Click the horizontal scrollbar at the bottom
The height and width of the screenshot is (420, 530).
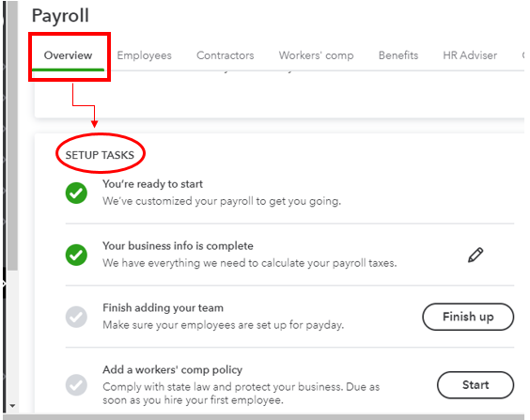264,417
